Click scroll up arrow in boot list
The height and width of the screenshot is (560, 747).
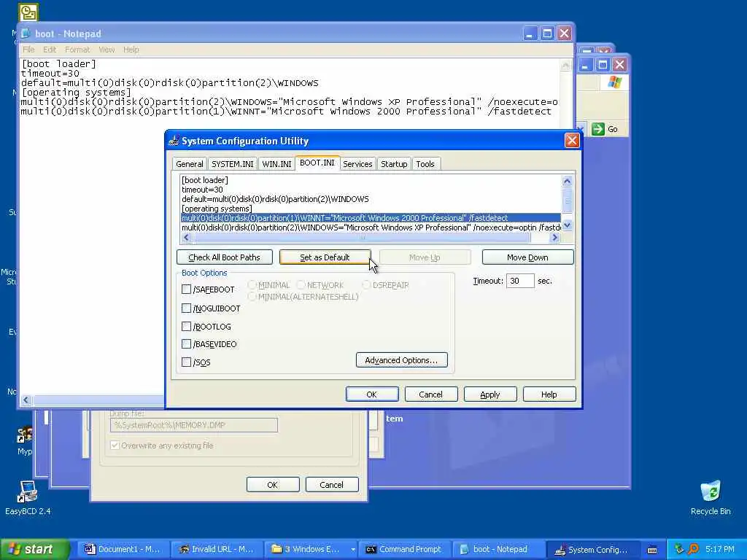(567, 181)
